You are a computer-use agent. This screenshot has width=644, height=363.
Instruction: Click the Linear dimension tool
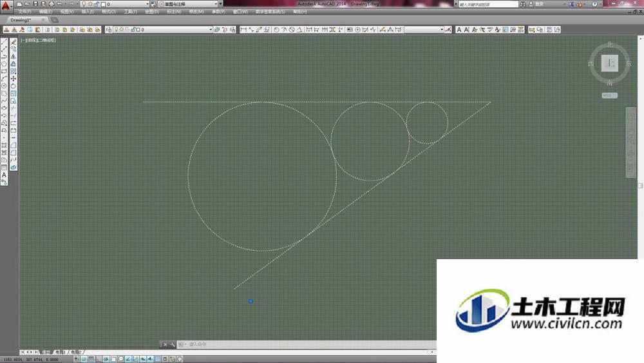tap(243, 30)
